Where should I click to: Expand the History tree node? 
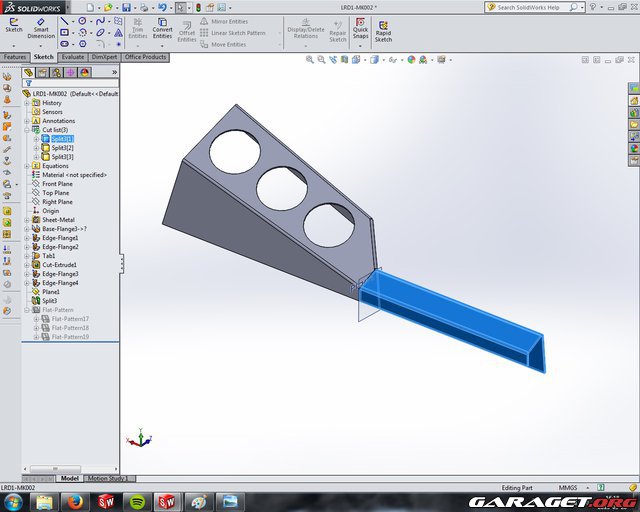tap(28, 103)
